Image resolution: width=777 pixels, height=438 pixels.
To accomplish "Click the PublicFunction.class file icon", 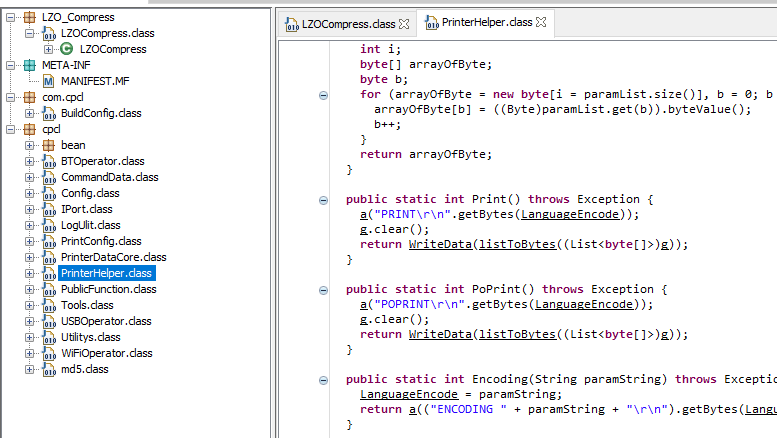I will tap(49, 289).
